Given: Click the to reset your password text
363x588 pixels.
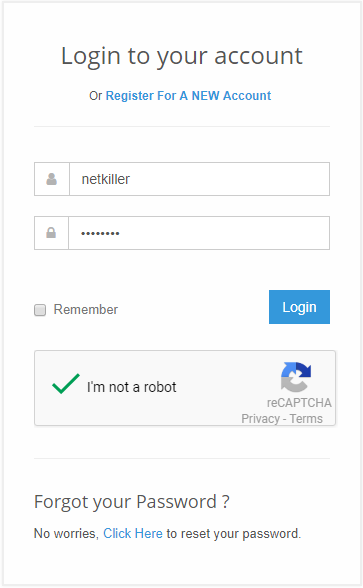Looking at the screenshot, I should 234,533.
